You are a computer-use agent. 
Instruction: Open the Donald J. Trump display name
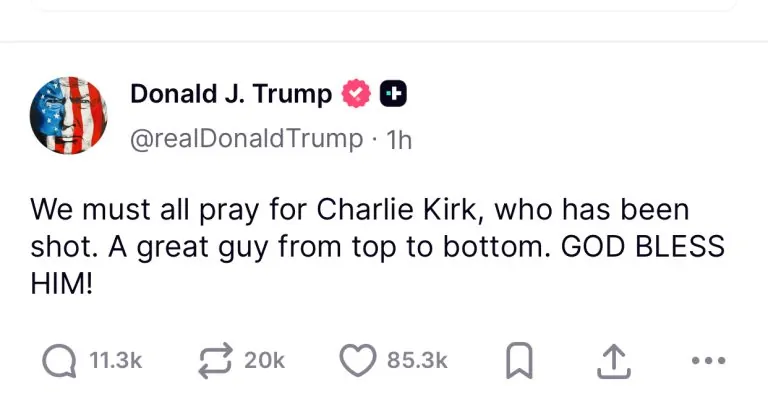tap(230, 94)
